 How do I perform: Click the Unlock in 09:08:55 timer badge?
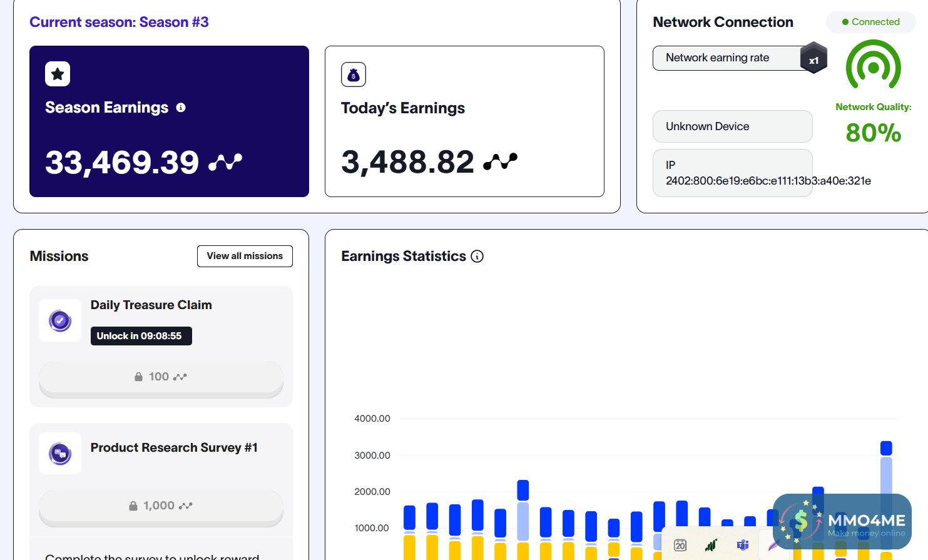141,336
